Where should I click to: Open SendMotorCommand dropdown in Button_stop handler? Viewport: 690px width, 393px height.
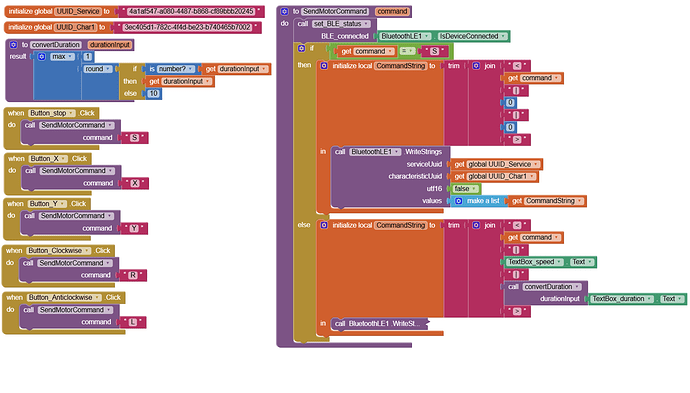coord(110,125)
